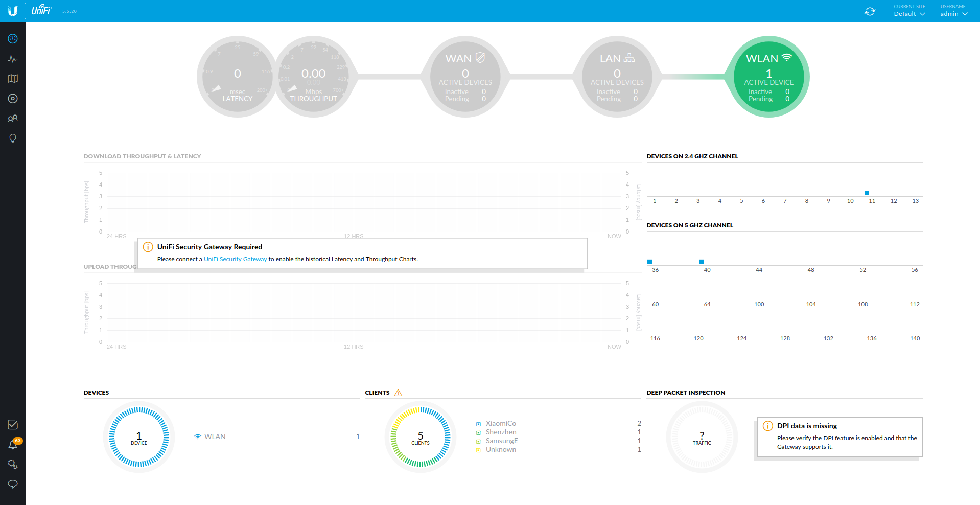980x505 pixels.
Task: Open the Insights lightbulb icon
Action: 13,139
